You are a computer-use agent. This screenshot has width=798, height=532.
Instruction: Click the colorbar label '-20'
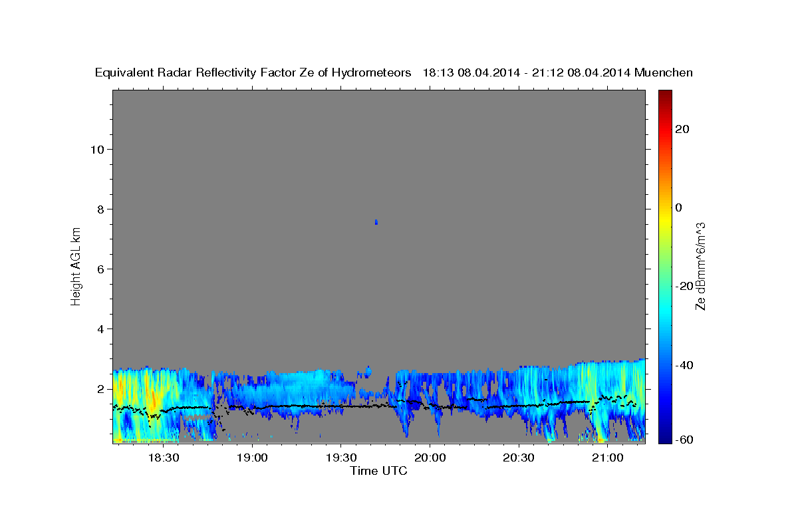[684, 286]
